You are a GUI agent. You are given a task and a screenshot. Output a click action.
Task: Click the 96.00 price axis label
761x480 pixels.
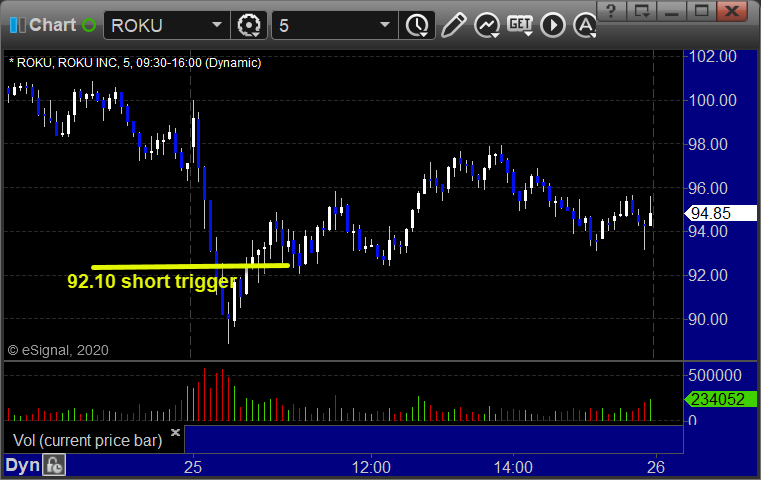point(708,188)
